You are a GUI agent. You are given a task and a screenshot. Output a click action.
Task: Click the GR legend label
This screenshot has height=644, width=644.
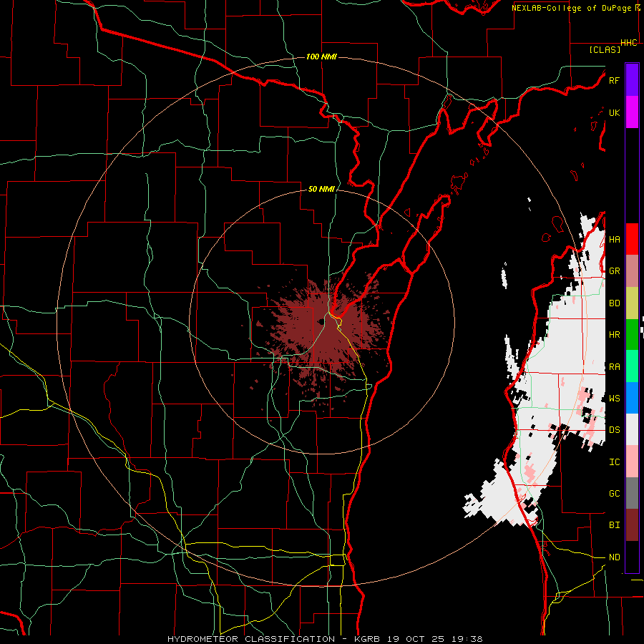click(x=614, y=271)
